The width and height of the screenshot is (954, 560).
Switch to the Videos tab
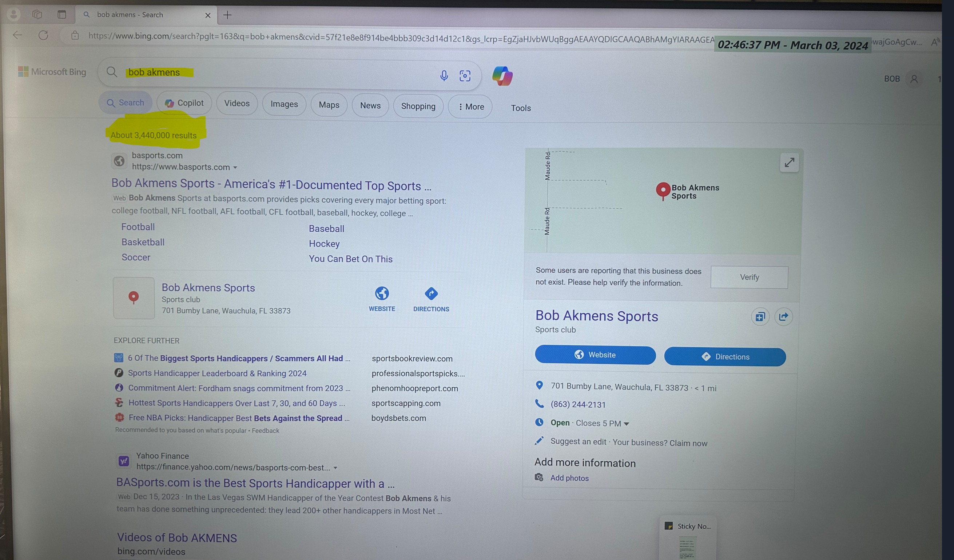pos(237,103)
